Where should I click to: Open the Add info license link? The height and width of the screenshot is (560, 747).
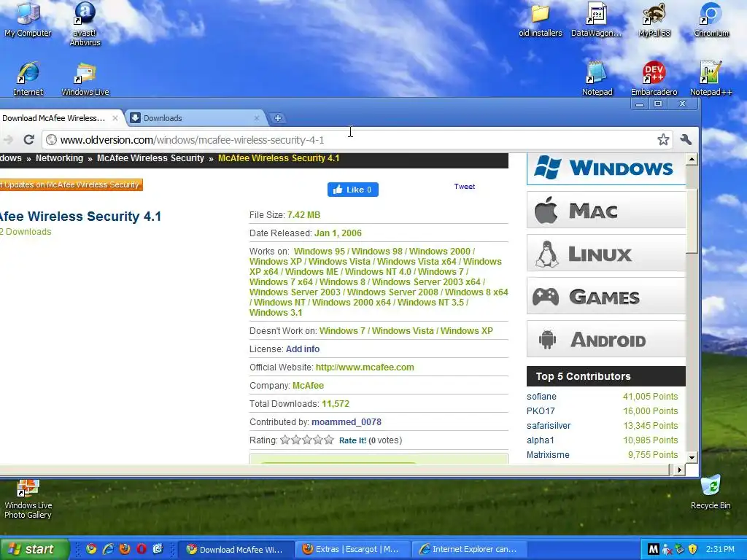pyautogui.click(x=303, y=349)
